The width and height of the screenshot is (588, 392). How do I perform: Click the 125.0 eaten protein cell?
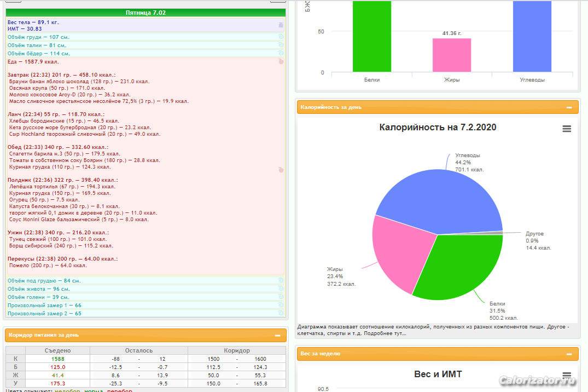tap(58, 367)
